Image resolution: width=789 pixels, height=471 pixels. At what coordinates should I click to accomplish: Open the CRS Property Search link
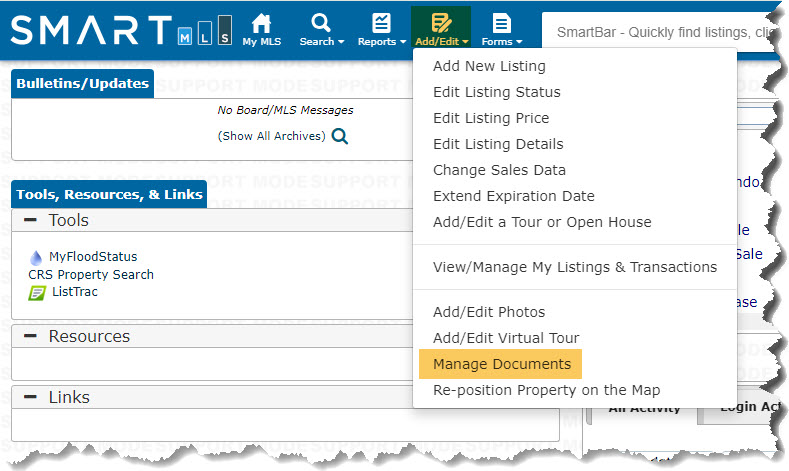pos(91,275)
